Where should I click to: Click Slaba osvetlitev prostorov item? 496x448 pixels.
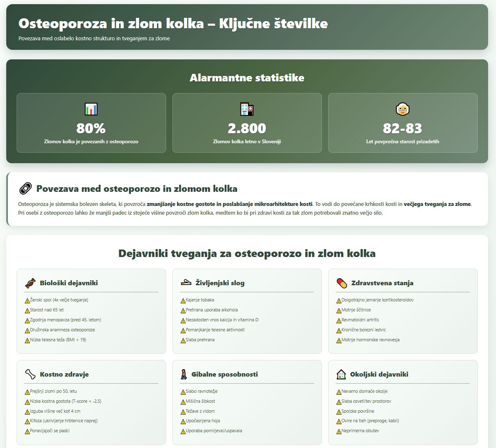click(x=366, y=401)
